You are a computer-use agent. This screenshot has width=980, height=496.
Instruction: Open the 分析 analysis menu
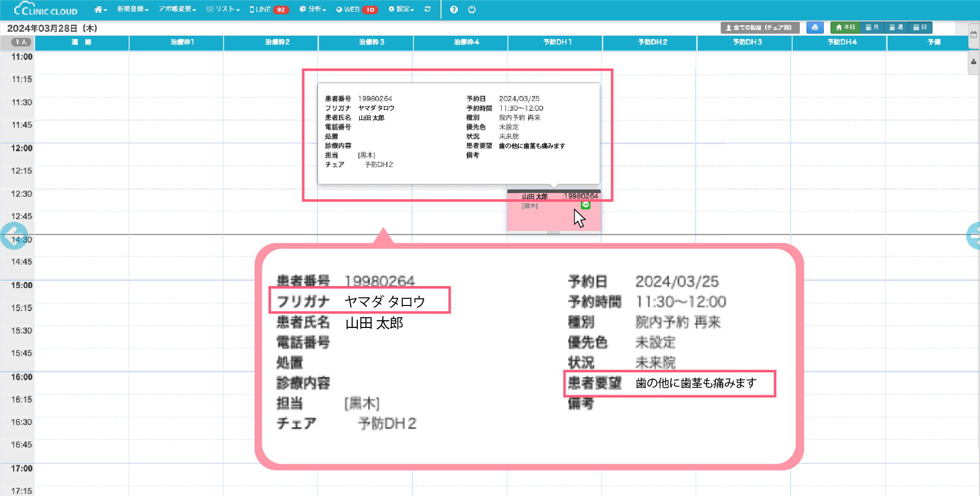click(x=312, y=10)
